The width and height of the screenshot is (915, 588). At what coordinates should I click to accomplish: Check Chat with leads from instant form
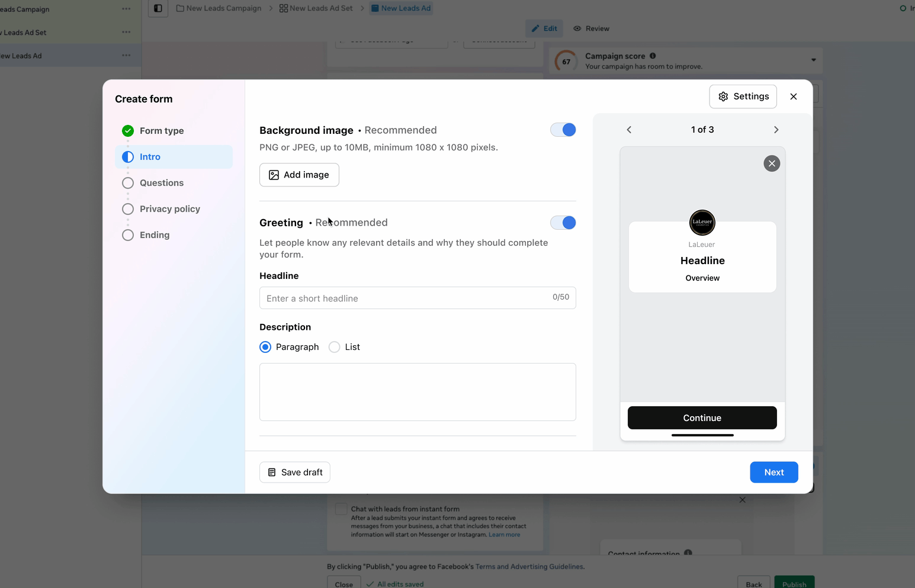click(x=341, y=509)
